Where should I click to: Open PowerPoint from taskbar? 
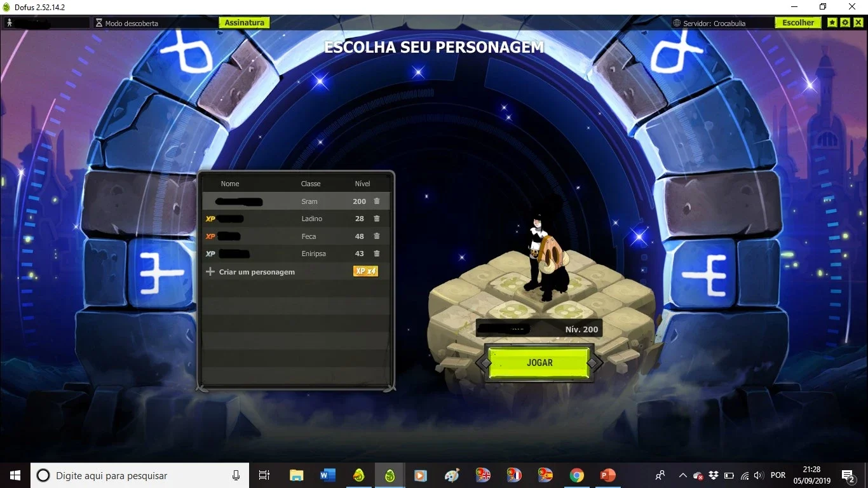click(x=607, y=475)
